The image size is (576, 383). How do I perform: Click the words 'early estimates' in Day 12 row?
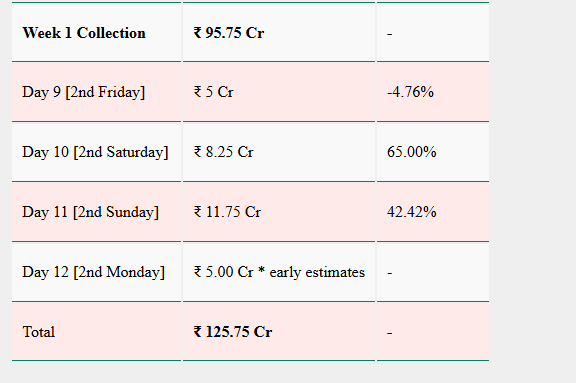click(x=317, y=272)
